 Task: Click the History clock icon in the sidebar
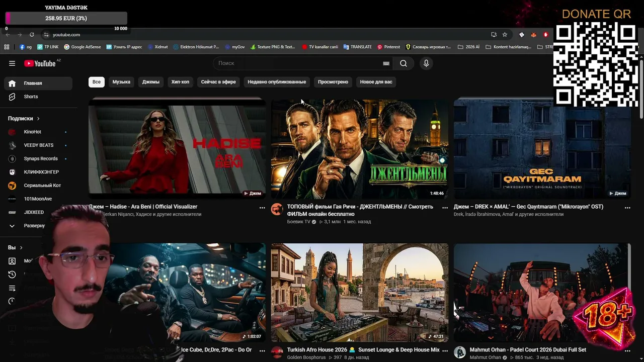tap(12, 275)
